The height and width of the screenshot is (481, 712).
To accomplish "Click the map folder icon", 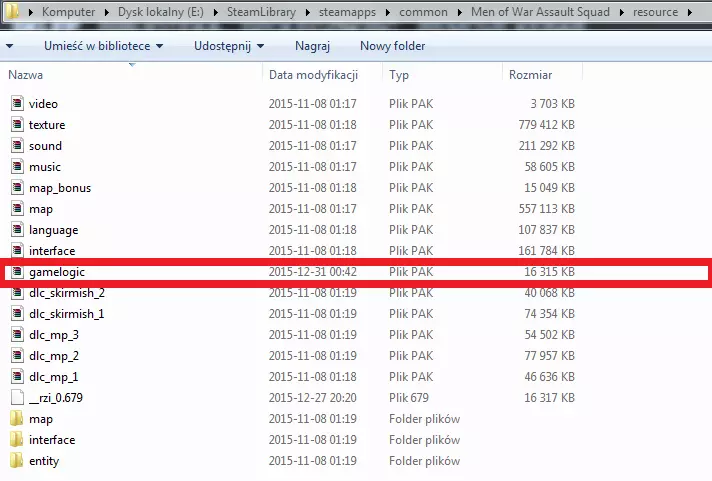I will click(17, 418).
